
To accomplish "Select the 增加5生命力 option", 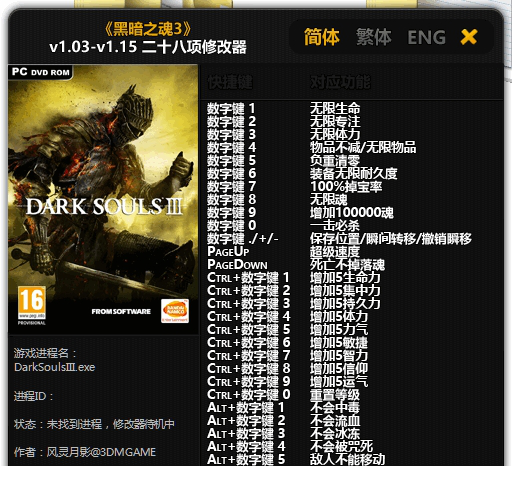I will coord(345,277).
